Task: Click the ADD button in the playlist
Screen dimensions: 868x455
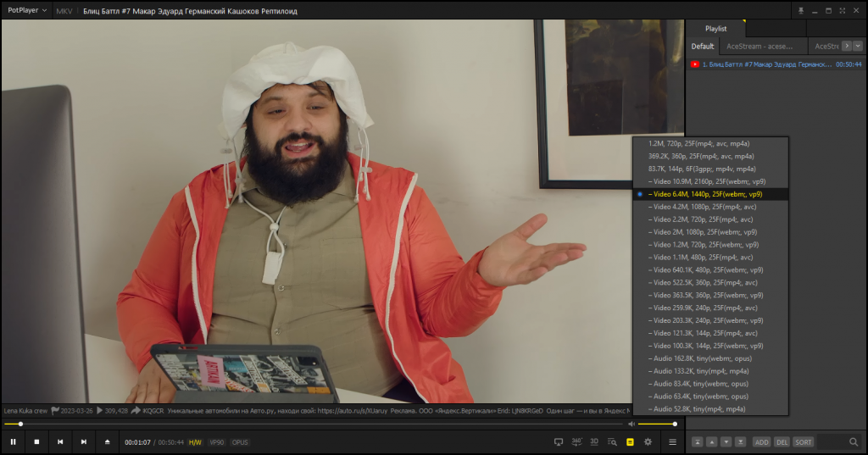Action: [x=762, y=441]
